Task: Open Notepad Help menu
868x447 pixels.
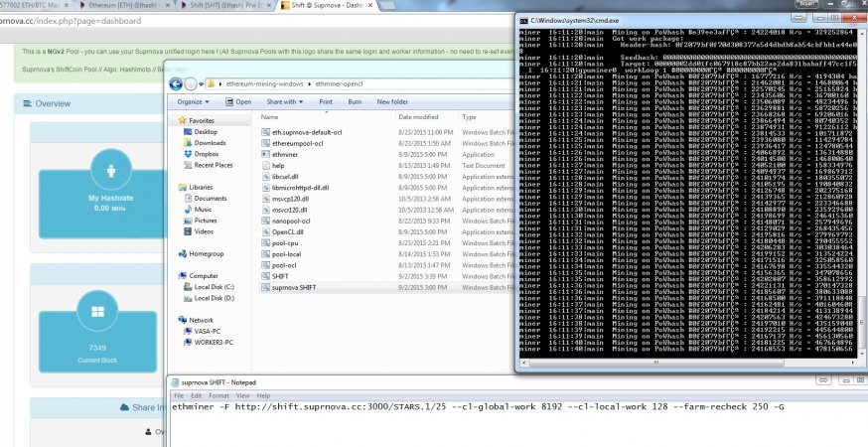Action: coord(263,396)
